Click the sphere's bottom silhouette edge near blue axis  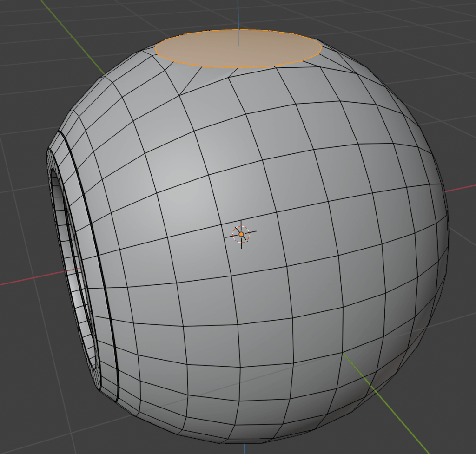pyautogui.click(x=244, y=442)
